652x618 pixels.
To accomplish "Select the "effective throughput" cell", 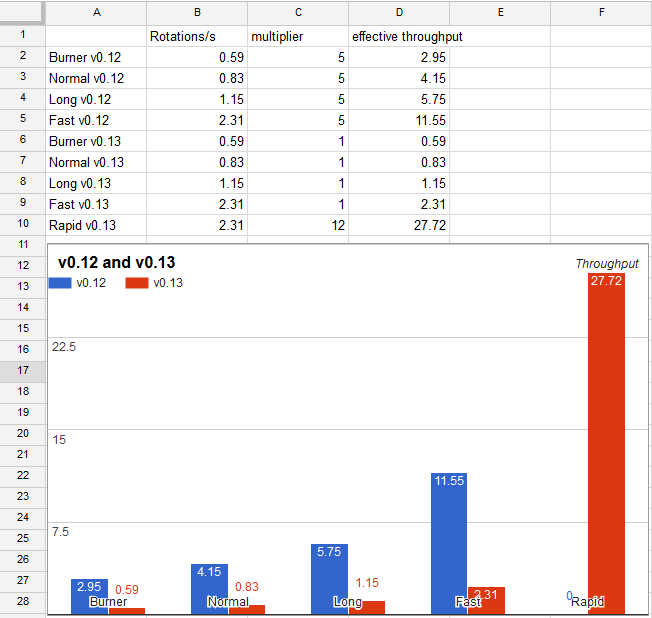I will pos(399,36).
